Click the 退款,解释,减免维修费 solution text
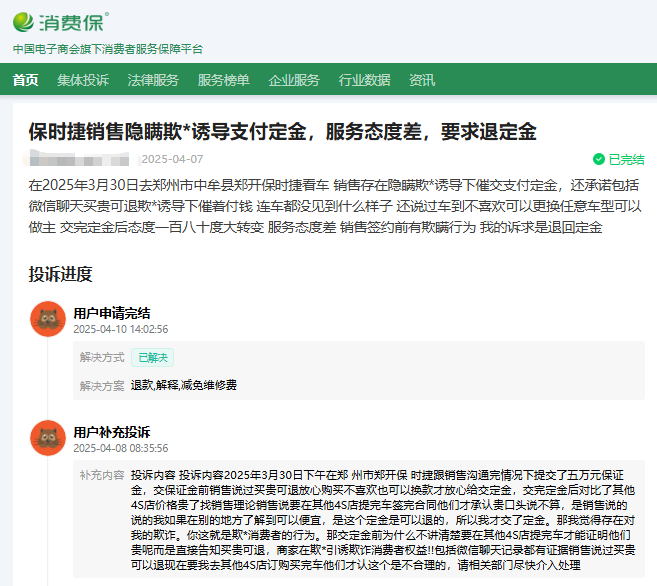 point(184,385)
